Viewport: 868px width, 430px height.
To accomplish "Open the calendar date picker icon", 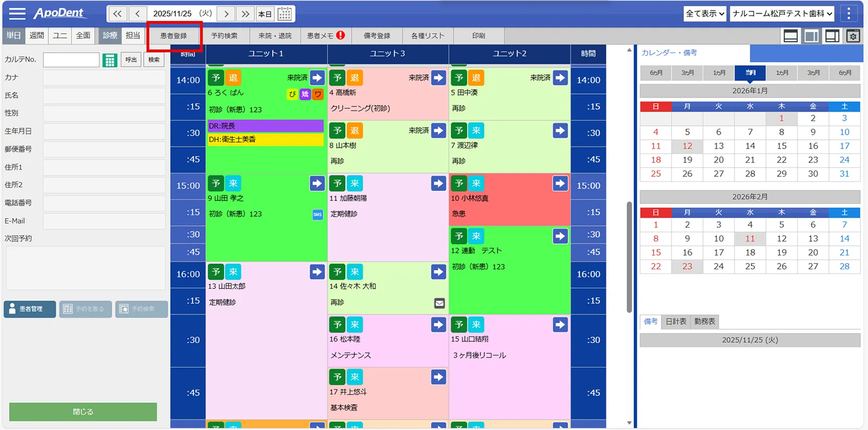I will (285, 14).
